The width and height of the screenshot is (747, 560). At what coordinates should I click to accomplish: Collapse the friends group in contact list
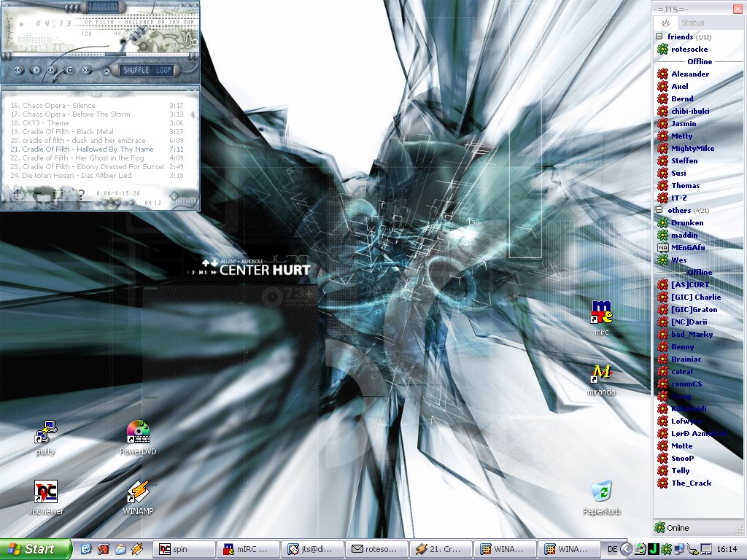(x=659, y=36)
